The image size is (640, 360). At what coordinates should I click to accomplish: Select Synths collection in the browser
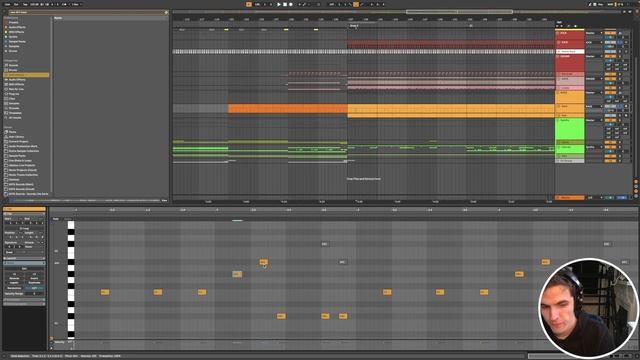click(x=13, y=37)
